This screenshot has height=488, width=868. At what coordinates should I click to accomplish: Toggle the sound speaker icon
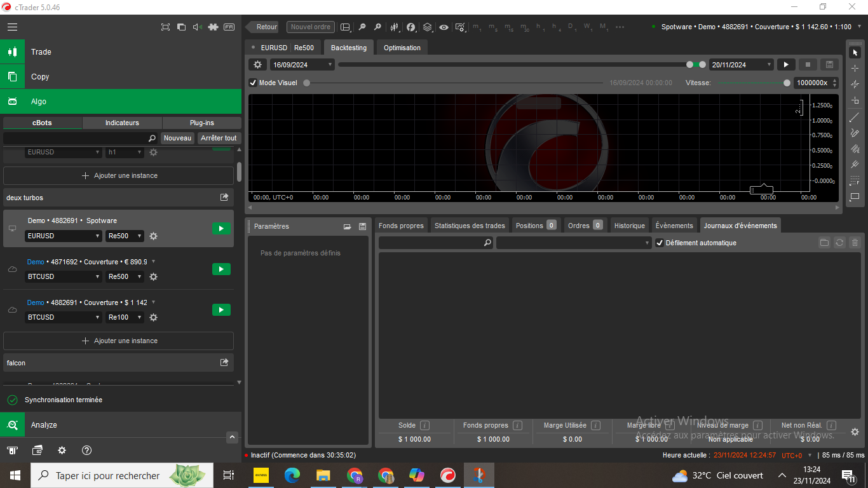coord(197,27)
